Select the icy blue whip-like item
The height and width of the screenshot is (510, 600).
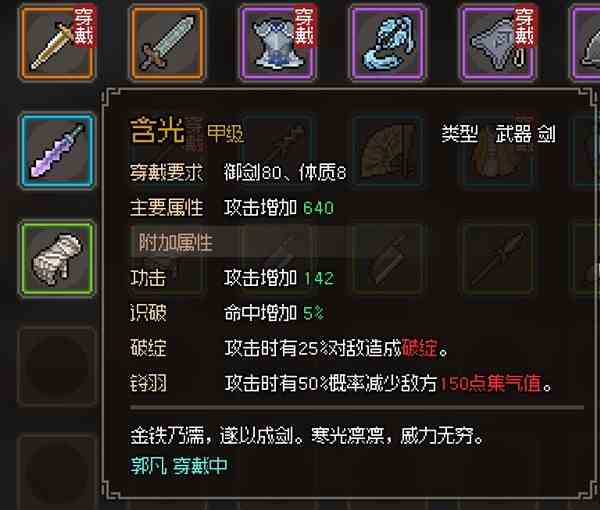(388, 42)
